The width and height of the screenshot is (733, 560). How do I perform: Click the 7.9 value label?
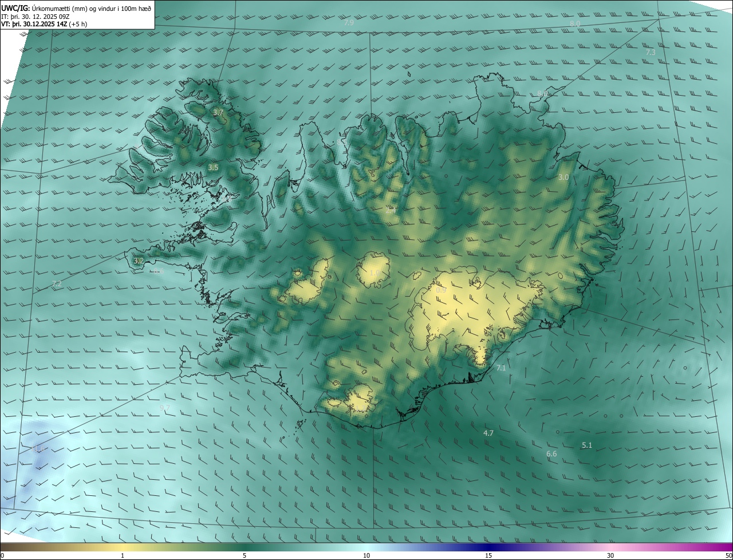[x=349, y=22]
